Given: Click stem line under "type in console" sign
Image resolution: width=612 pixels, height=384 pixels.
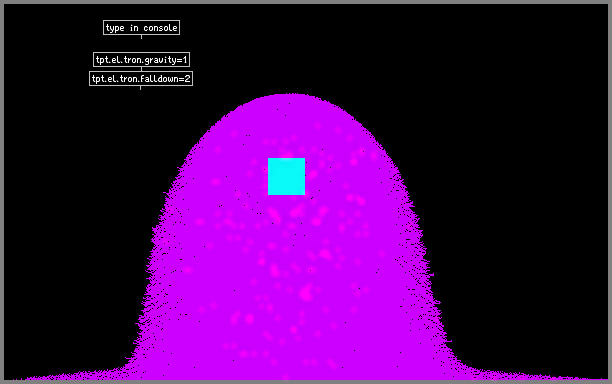Looking at the screenshot, I should 141,37.
